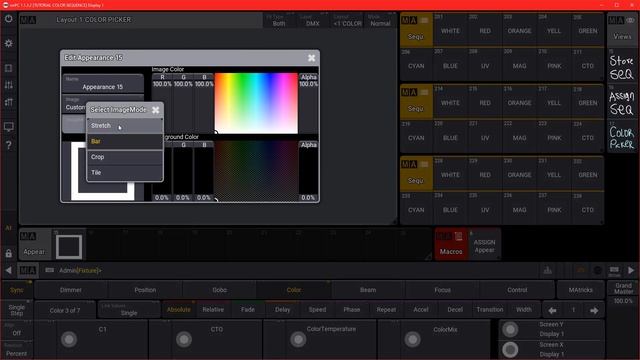The width and height of the screenshot is (640, 360).
Task: Open the Percent readout dropdown
Action: 17,351
